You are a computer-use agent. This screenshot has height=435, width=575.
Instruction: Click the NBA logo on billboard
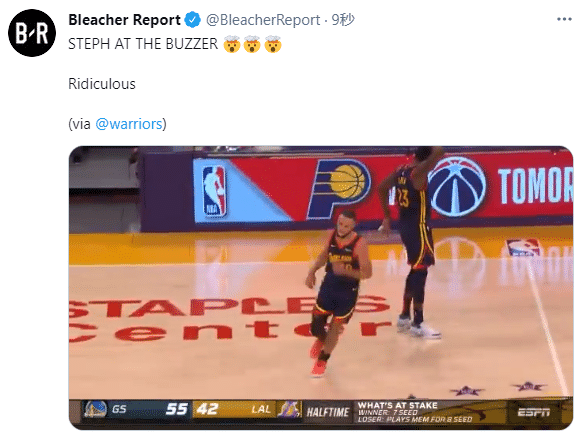(x=214, y=191)
